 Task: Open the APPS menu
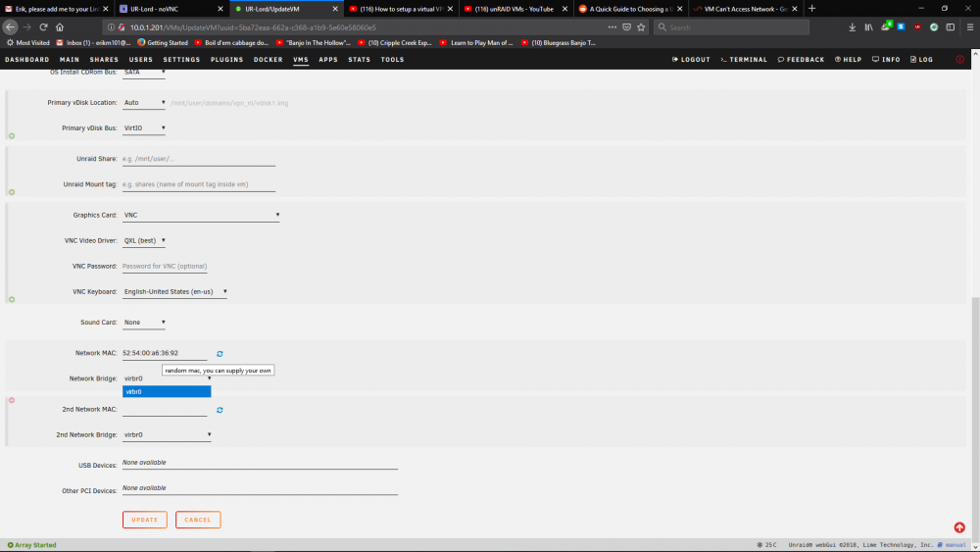point(328,60)
